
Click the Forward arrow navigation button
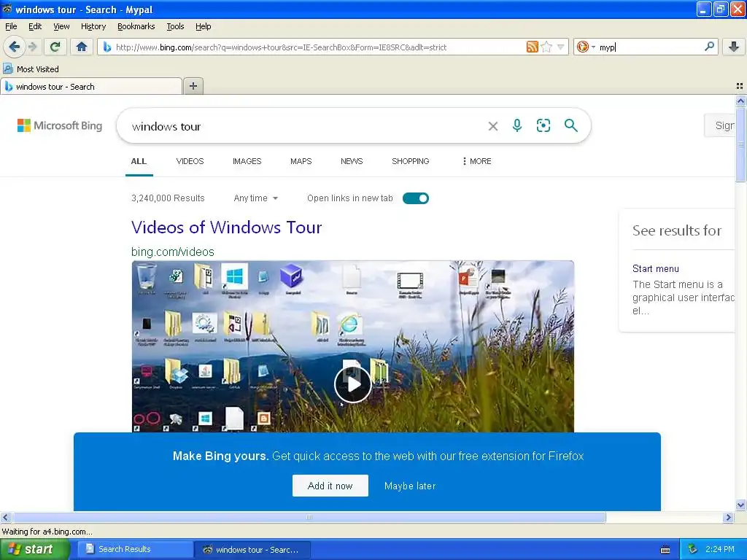pyautogui.click(x=32, y=47)
